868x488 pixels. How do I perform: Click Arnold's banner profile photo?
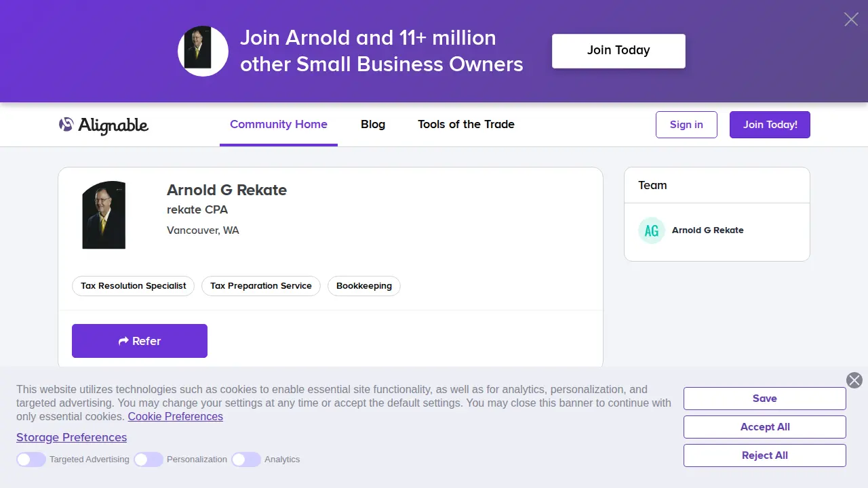click(203, 51)
